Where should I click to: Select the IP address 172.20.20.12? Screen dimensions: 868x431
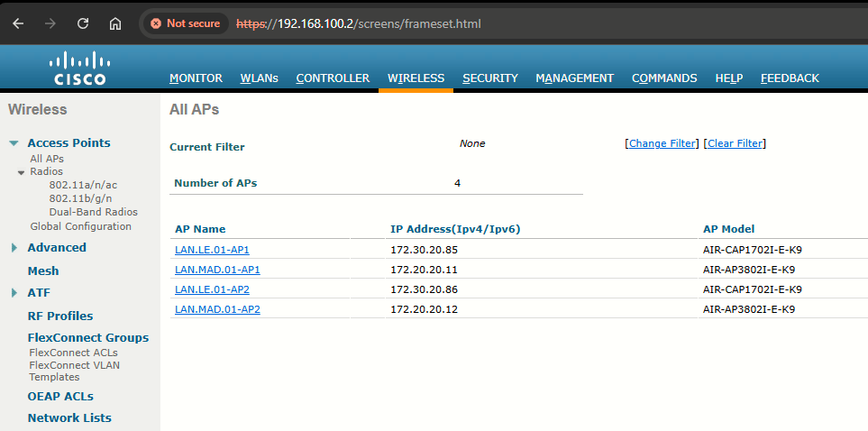(x=424, y=309)
